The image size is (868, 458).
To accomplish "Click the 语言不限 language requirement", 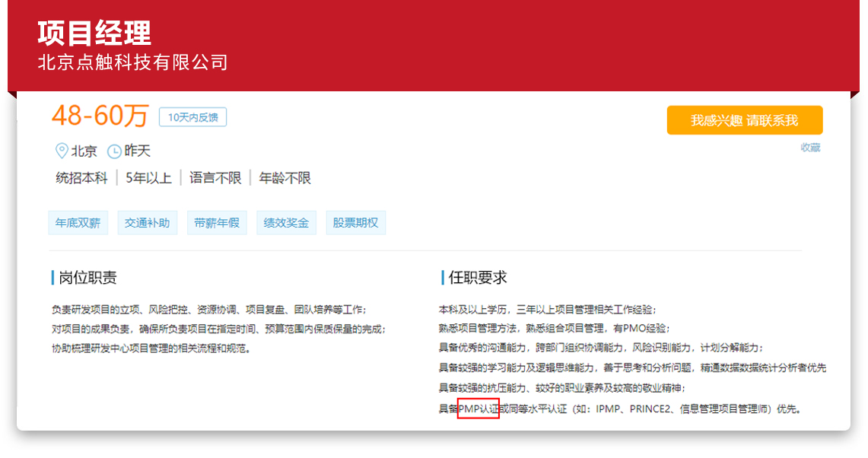I will click(215, 178).
